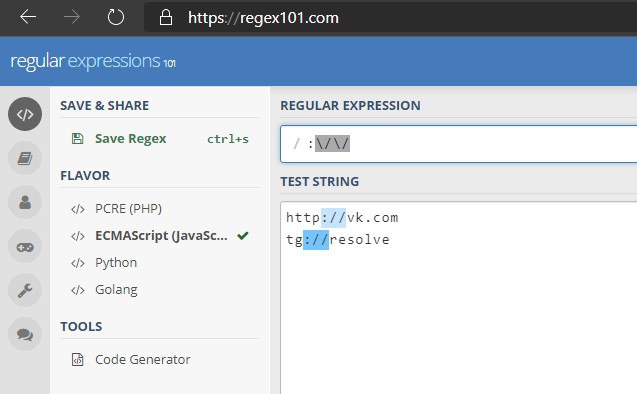Select the ECMAScript (JavaScript) flavor
Viewport: 637px width, 394px height.
(159, 236)
